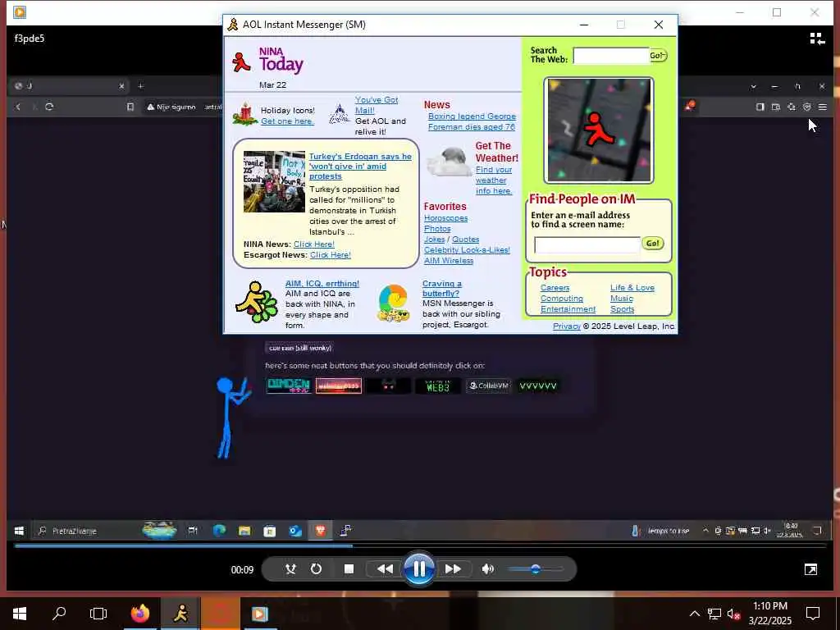Open the Turkey's Erdogan headline link
Image resolution: width=840 pixels, height=630 pixels.
click(x=360, y=166)
